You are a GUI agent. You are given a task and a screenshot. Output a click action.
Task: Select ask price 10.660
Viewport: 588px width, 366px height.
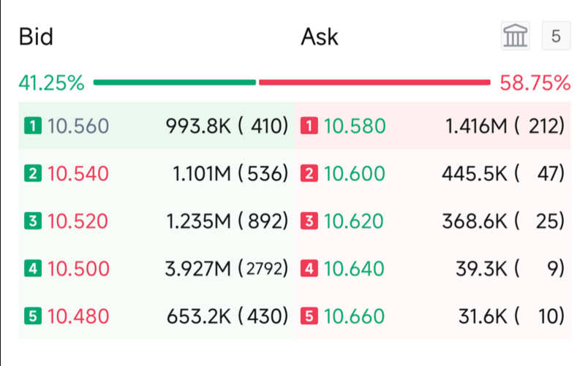pos(355,316)
